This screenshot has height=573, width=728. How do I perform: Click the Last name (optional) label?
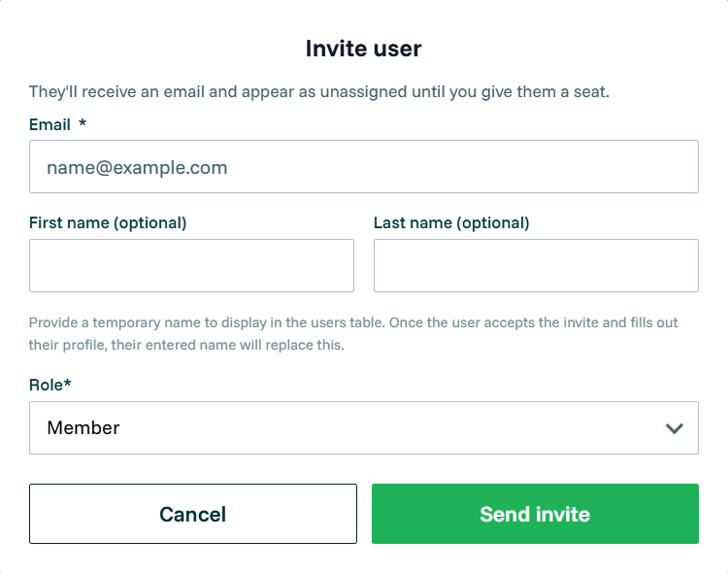click(x=451, y=222)
